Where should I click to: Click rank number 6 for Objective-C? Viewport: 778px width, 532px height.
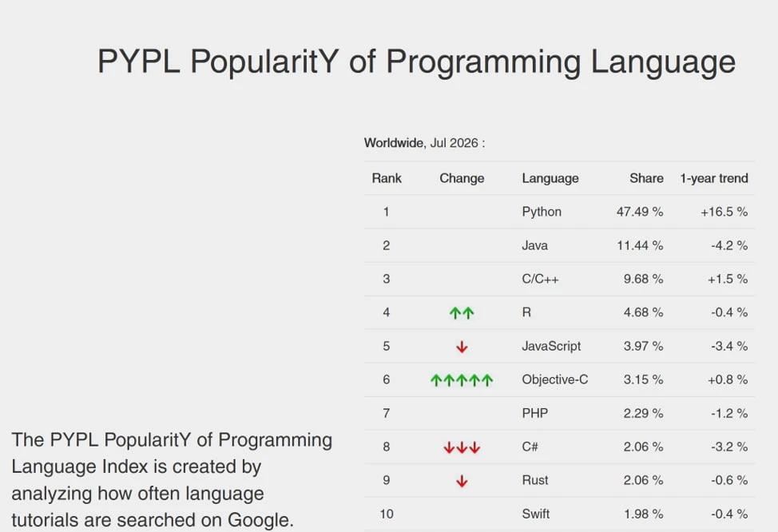pos(386,379)
